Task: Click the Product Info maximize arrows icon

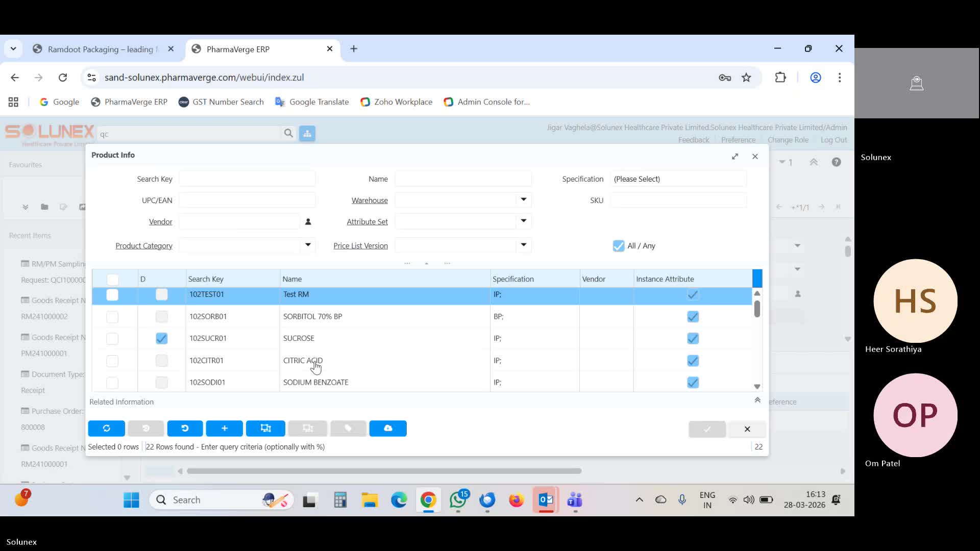Action: click(x=735, y=157)
